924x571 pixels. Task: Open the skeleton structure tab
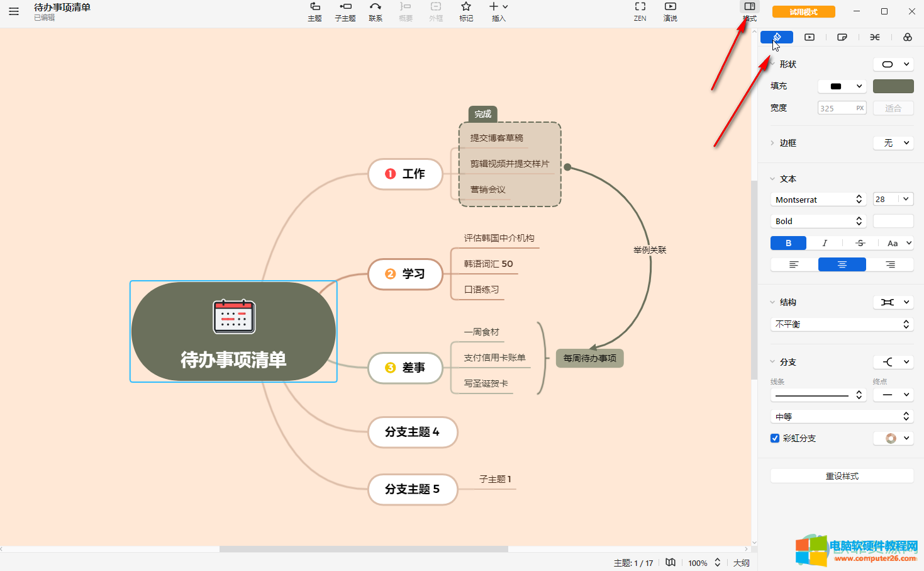click(x=875, y=37)
